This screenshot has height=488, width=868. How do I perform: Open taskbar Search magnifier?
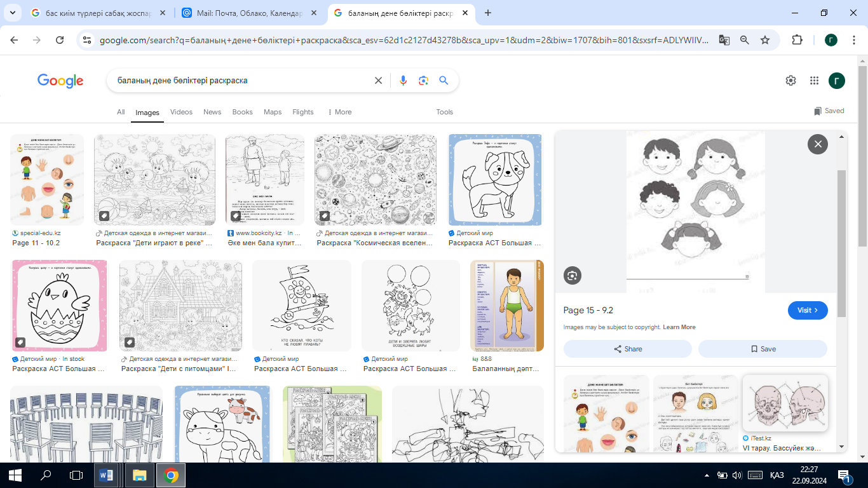tap(46, 475)
